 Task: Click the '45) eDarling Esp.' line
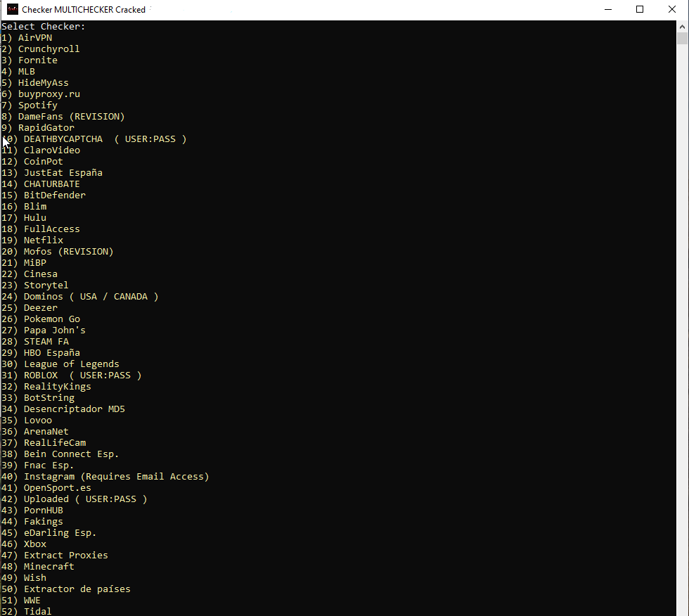tap(49, 532)
